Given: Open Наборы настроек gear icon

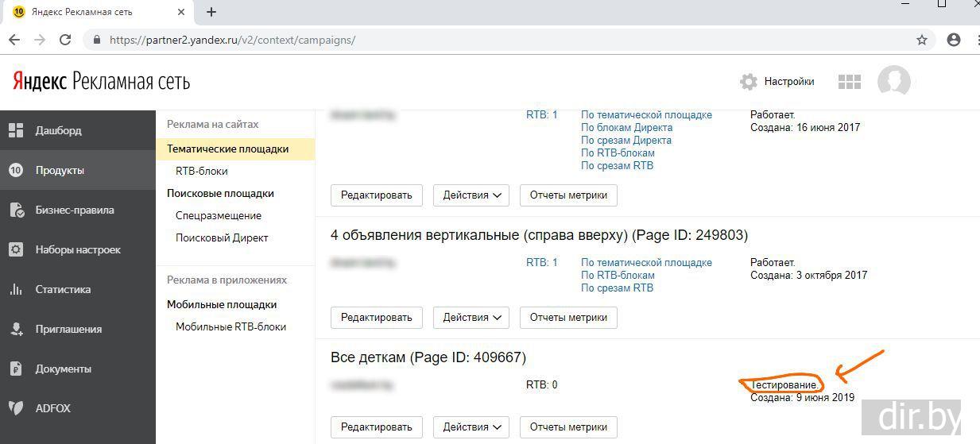Looking at the screenshot, I should point(16,249).
